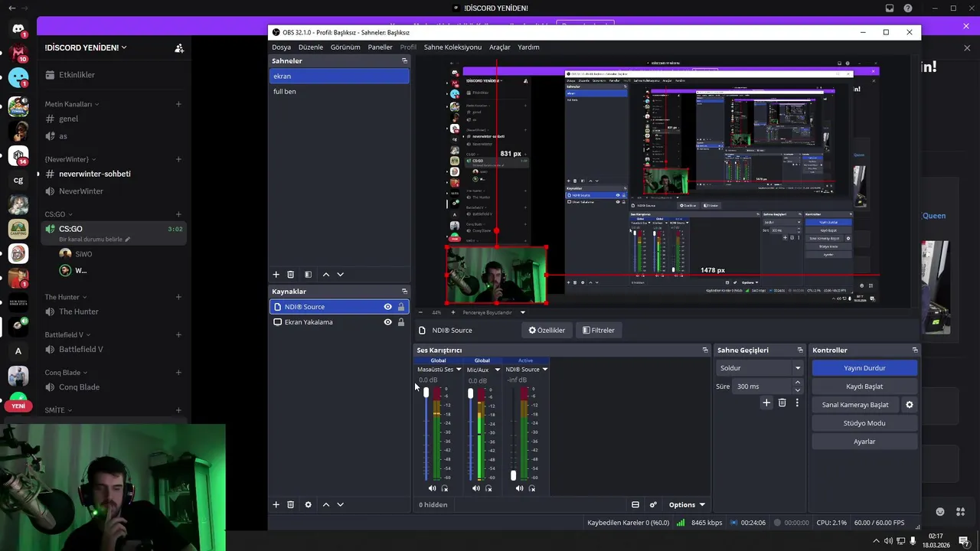Image resolution: width=980 pixels, height=551 pixels.
Task: Move scene down in Sahneler toolbar
Action: tap(340, 274)
